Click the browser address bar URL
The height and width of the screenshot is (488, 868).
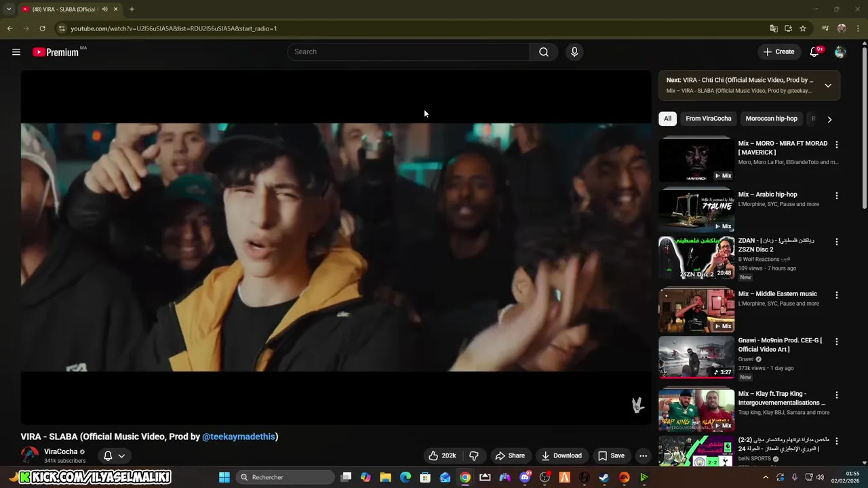click(x=174, y=28)
